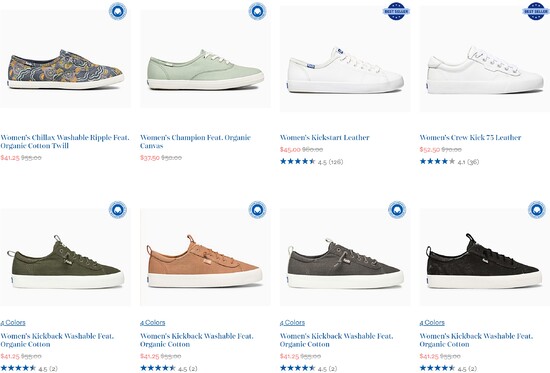The height and width of the screenshot is (373, 550).
Task: Open Women's Champion Feat. Organic Canvas link
Action: pos(195,141)
